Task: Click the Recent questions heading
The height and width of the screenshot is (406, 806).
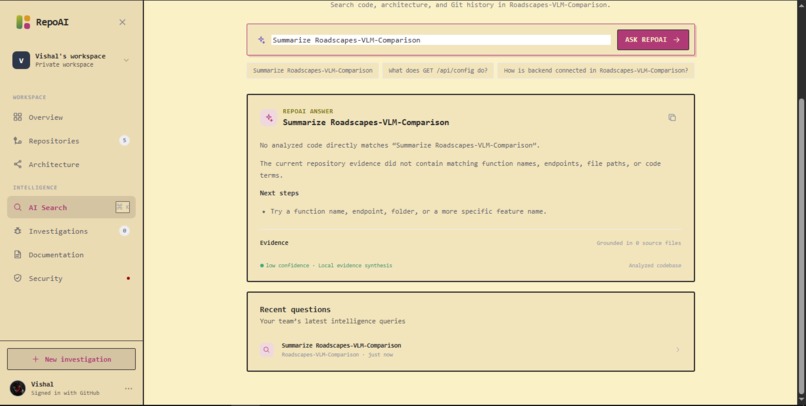Action: pyautogui.click(x=295, y=309)
